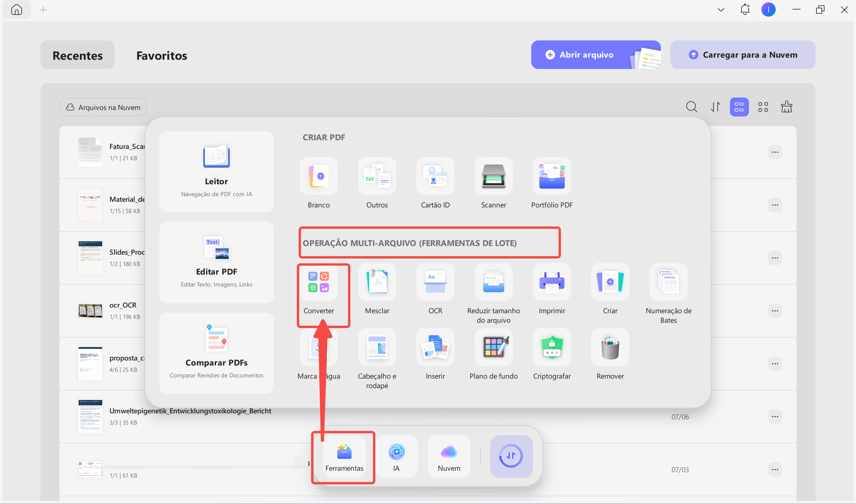Open more options for ocr_OCR file
The height and width of the screenshot is (504, 856).
coord(775,311)
